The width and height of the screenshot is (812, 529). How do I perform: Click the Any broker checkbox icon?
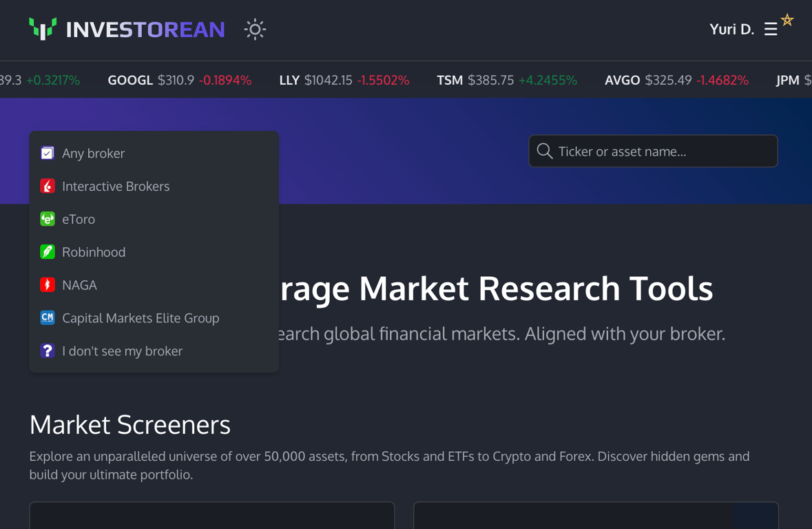tap(47, 153)
